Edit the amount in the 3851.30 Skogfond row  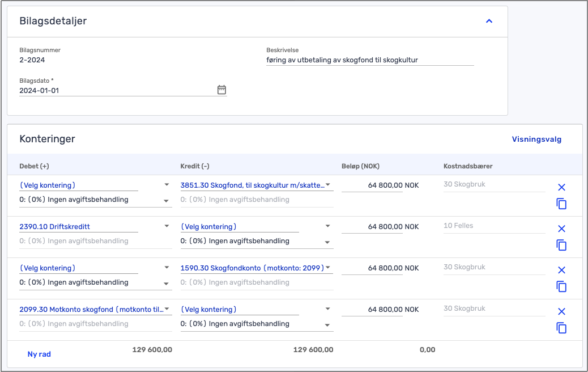click(x=372, y=185)
